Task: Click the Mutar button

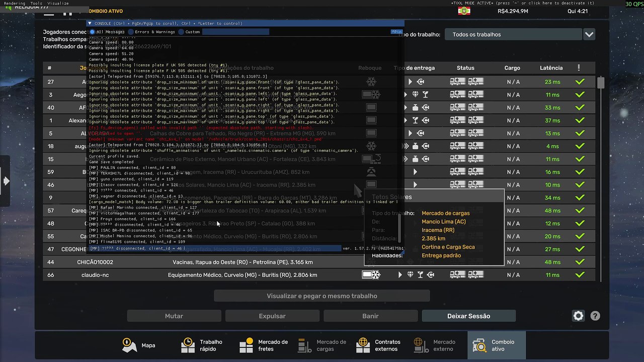Action: coord(174,316)
